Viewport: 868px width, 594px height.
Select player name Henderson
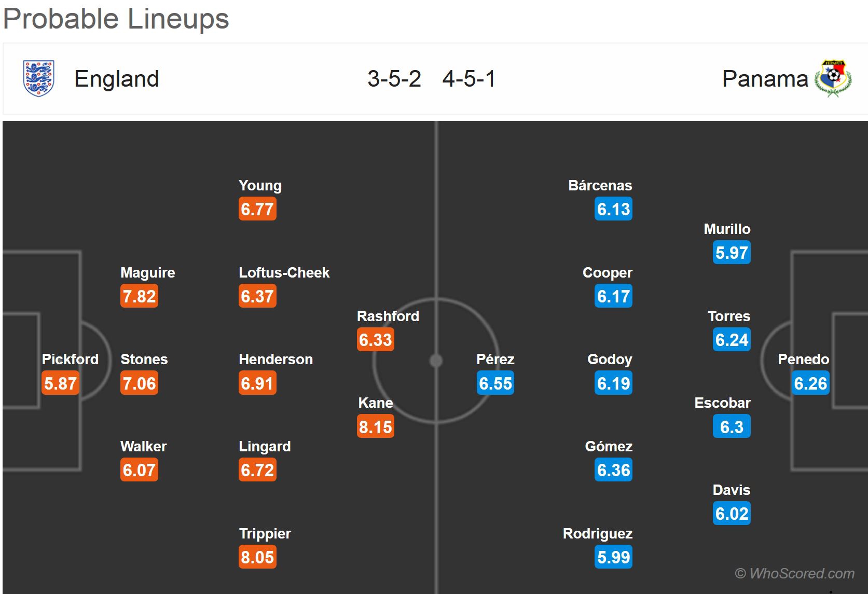(x=275, y=360)
